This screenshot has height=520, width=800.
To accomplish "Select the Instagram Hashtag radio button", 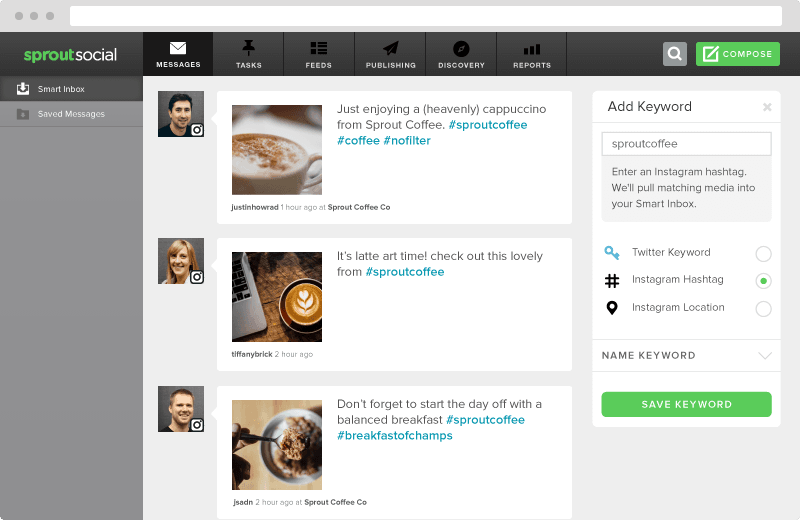I will [x=763, y=281].
